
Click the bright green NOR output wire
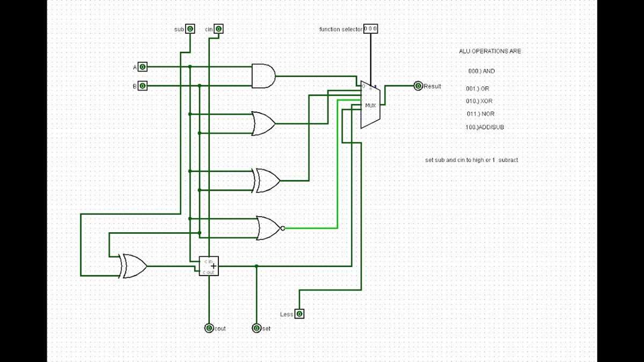tap(338, 164)
